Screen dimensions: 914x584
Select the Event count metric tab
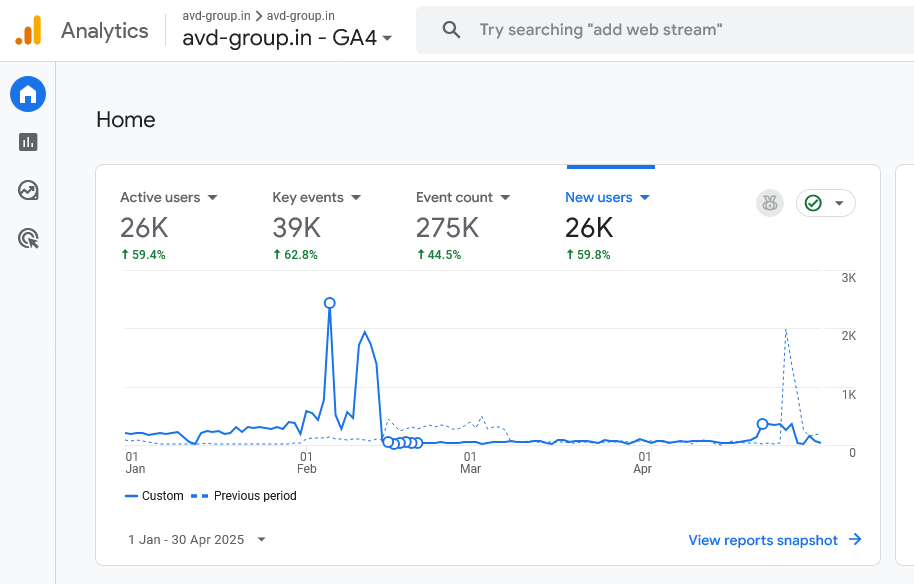(x=455, y=198)
